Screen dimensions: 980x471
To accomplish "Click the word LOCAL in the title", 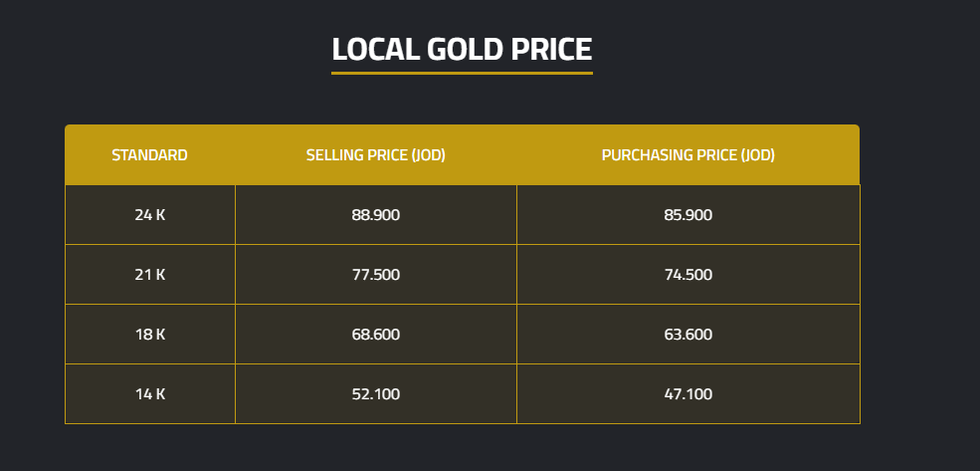I will pos(374,50).
